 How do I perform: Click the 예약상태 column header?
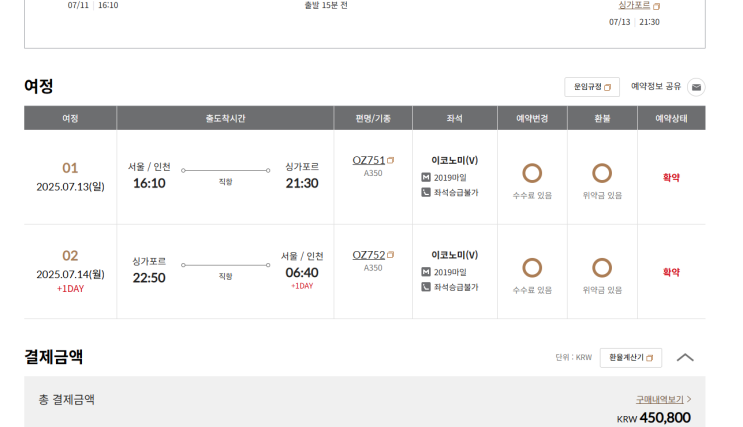671,118
